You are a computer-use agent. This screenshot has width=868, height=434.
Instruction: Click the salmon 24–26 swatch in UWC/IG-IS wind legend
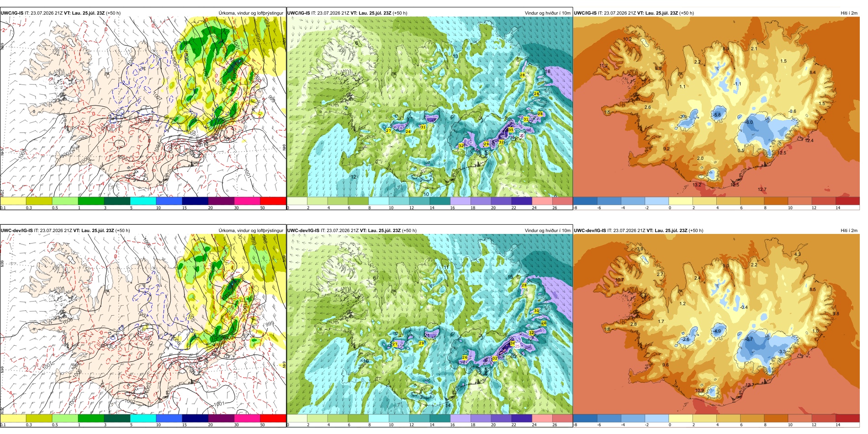(x=542, y=201)
